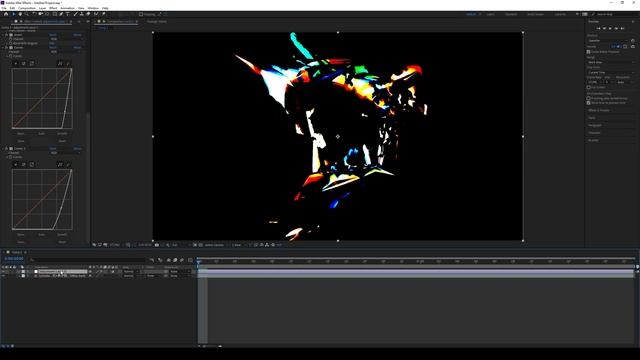The image size is (640, 360).
Task: Open the top layer's Normal blend mode dropdown
Action: tap(131, 271)
